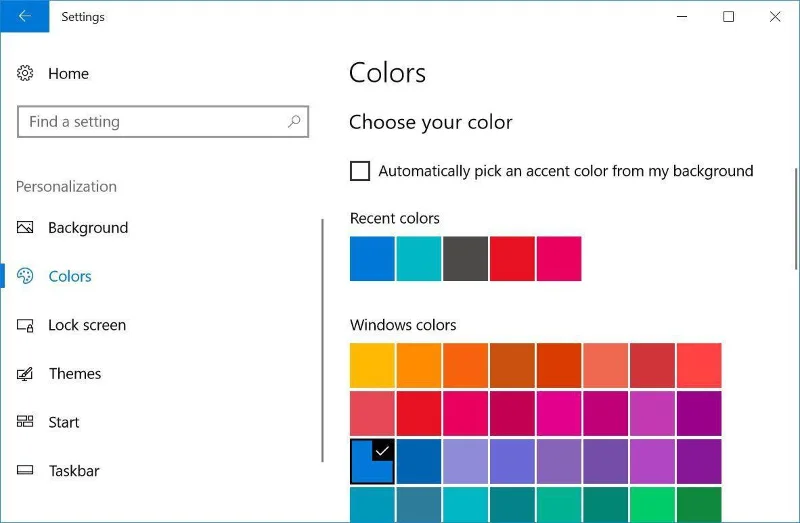800x523 pixels.
Task: Click the right-hand page scrollbar
Action: pos(796,219)
